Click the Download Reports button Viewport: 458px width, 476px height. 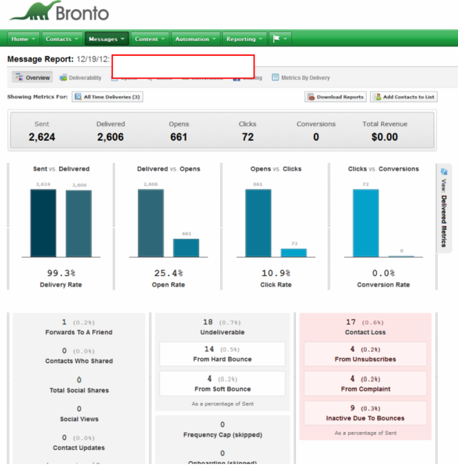tap(340, 97)
